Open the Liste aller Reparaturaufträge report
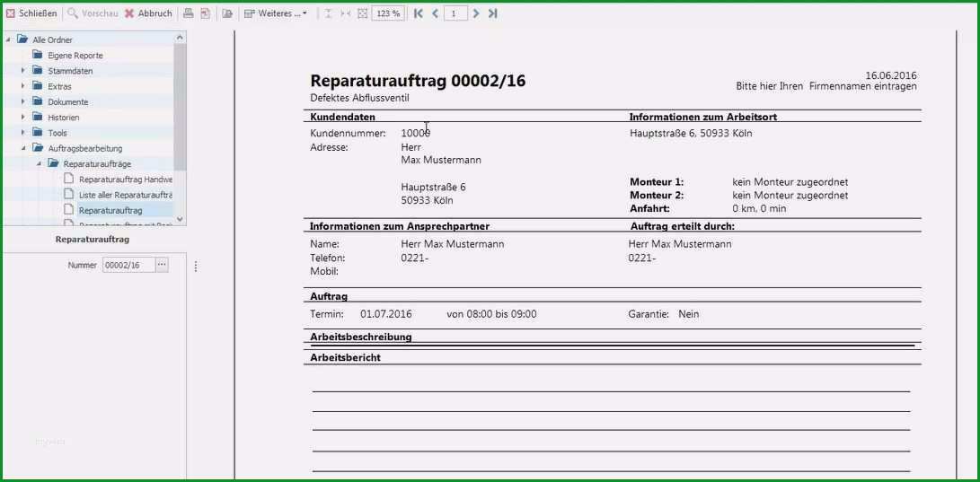Image resolution: width=980 pixels, height=482 pixels. (125, 195)
